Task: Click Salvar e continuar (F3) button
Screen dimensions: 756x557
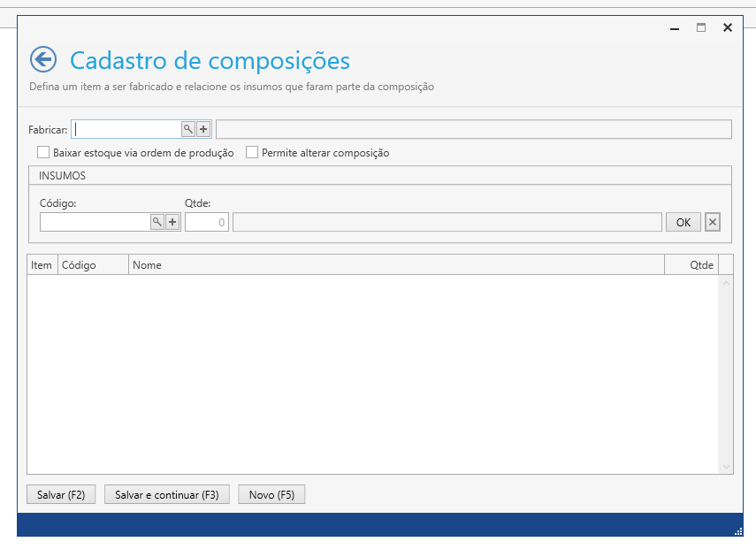Action: point(167,495)
